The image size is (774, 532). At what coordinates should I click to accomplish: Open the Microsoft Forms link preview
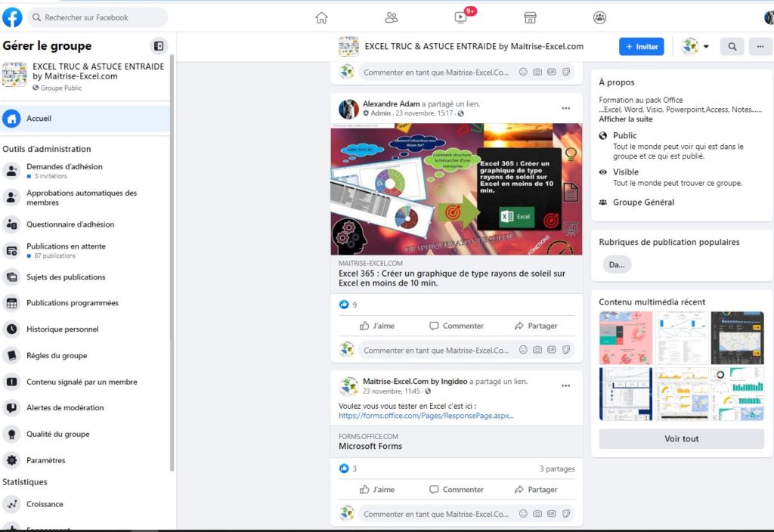pyautogui.click(x=456, y=441)
